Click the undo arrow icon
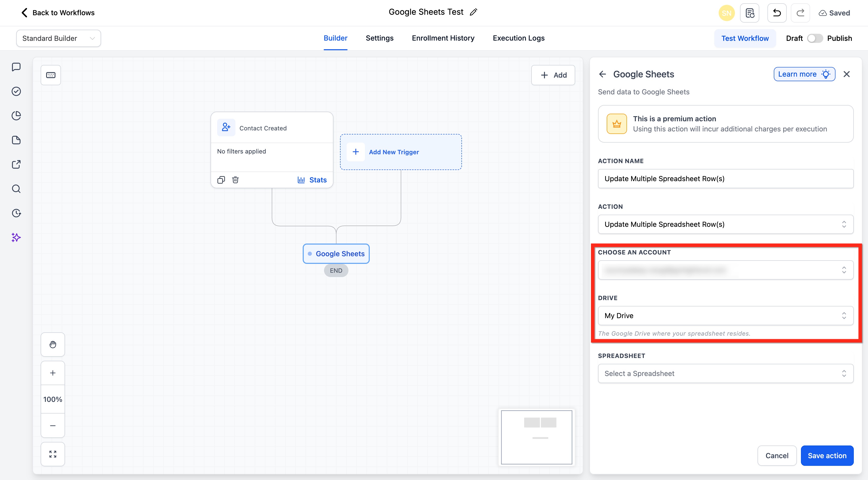The width and height of the screenshot is (868, 480). [777, 13]
